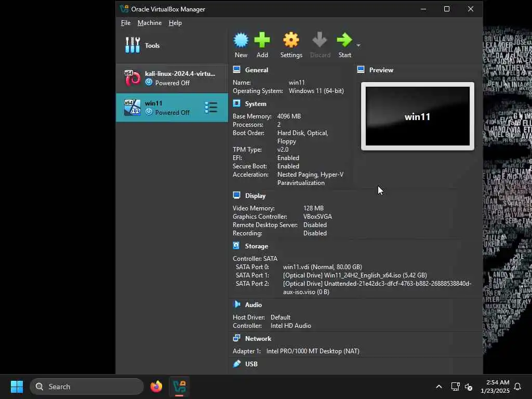Open the Settings gear icon
Image resolution: width=532 pixels, height=399 pixels.
coord(291,40)
